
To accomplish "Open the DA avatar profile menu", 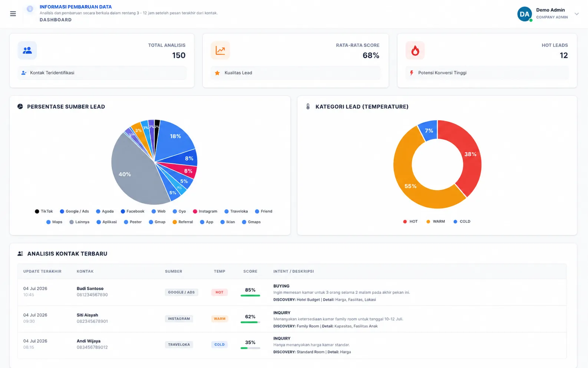I will 525,14.
